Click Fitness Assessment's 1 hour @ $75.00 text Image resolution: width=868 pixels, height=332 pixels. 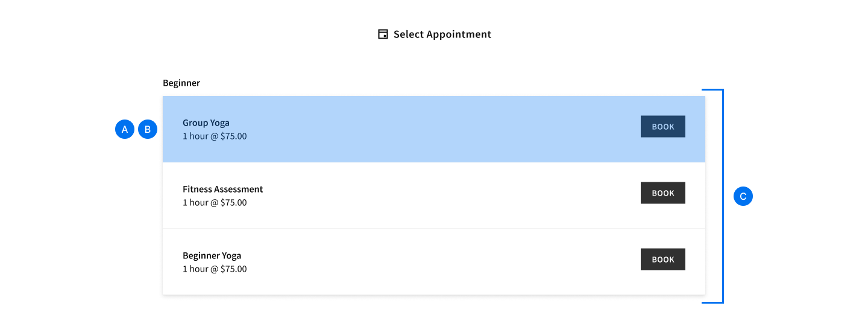pyautogui.click(x=215, y=203)
